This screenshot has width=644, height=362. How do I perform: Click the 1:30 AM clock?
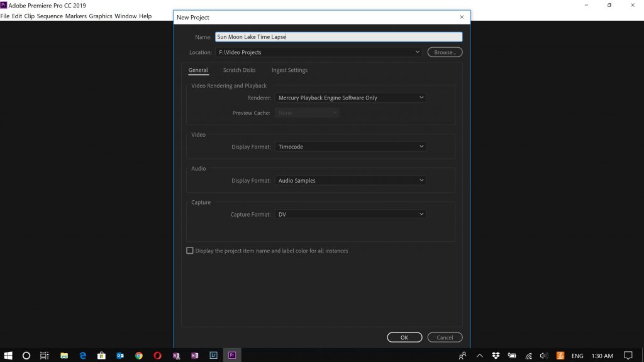tap(602, 356)
